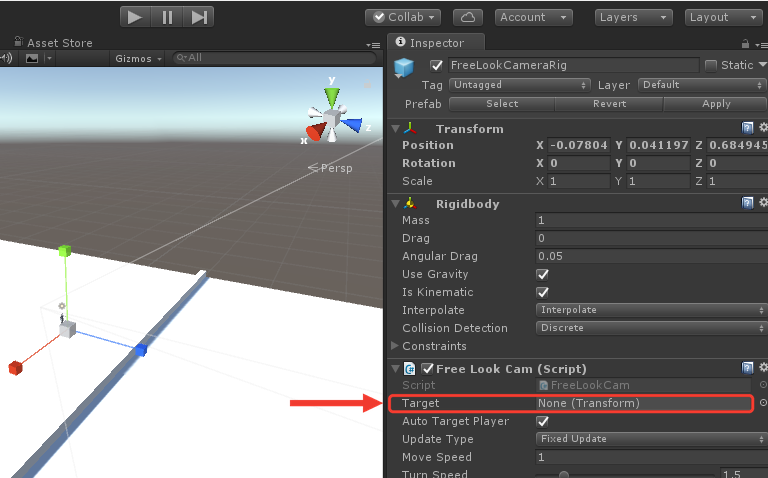Click the GameObject cube icon in Inspector
This screenshot has width=768, height=478.
[x=404, y=67]
